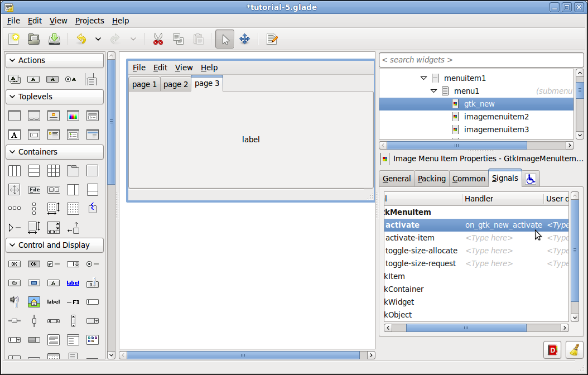The image size is (588, 375).
Task: Pick the Radio Button palette item
Action: pyautogui.click(x=92, y=264)
